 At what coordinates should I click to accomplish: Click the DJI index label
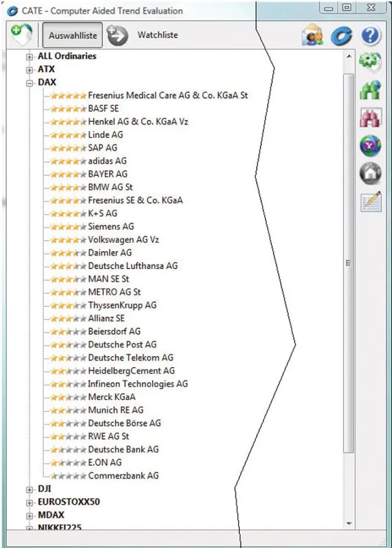[44, 488]
